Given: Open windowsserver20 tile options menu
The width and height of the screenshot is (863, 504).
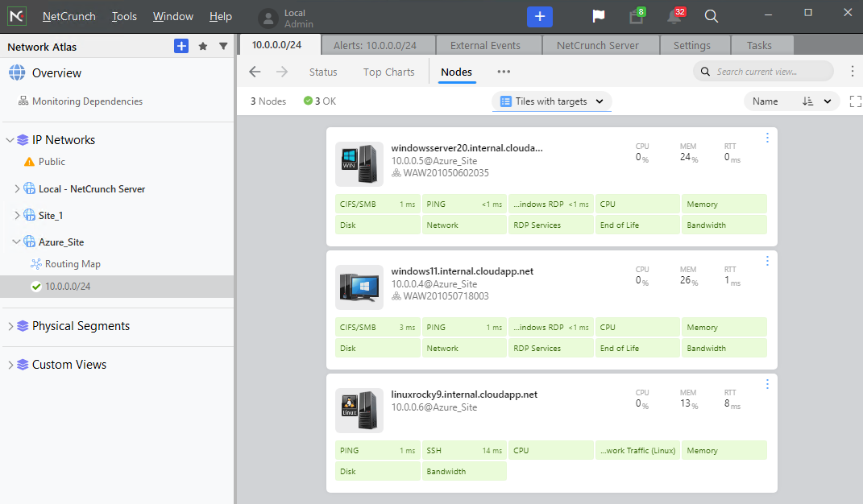Looking at the screenshot, I should (x=767, y=138).
